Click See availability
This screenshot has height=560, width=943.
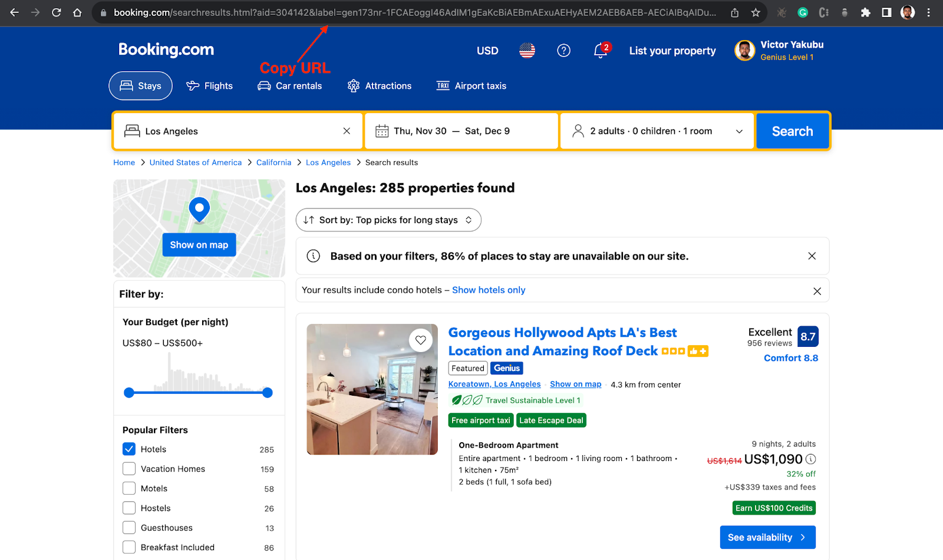click(768, 537)
